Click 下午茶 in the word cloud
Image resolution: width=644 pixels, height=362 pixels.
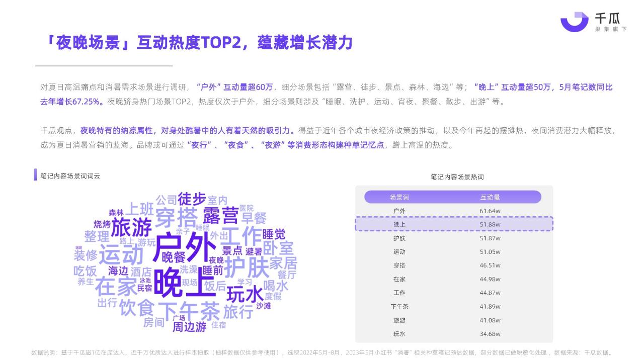point(189,311)
